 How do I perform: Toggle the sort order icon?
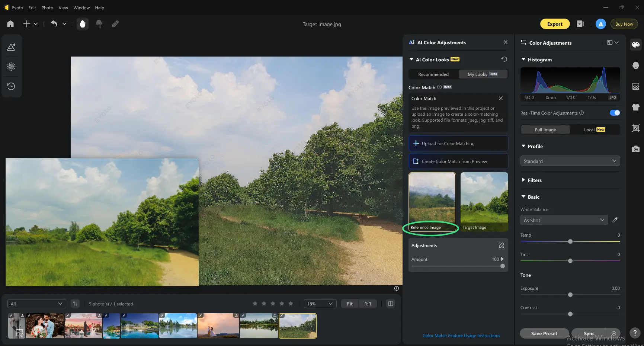tap(75, 304)
